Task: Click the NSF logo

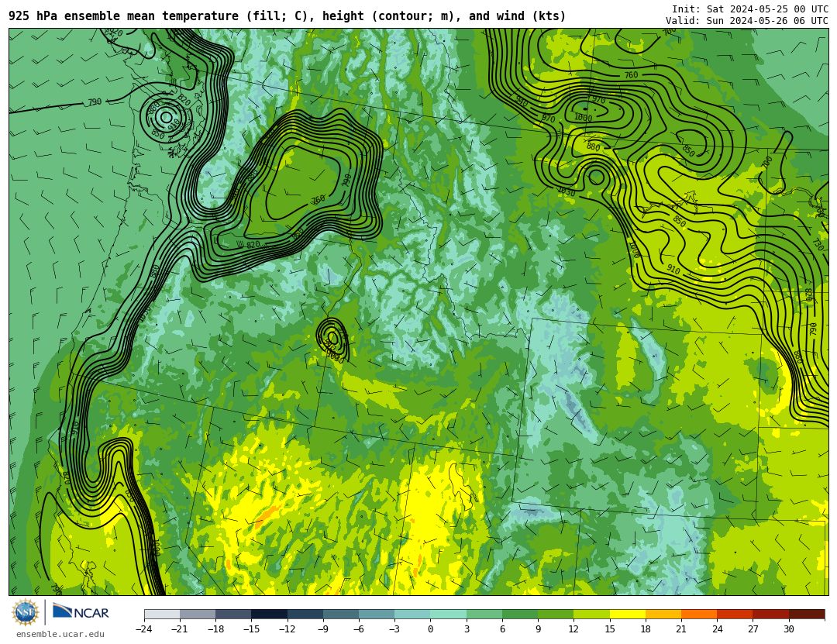Action: [25, 612]
